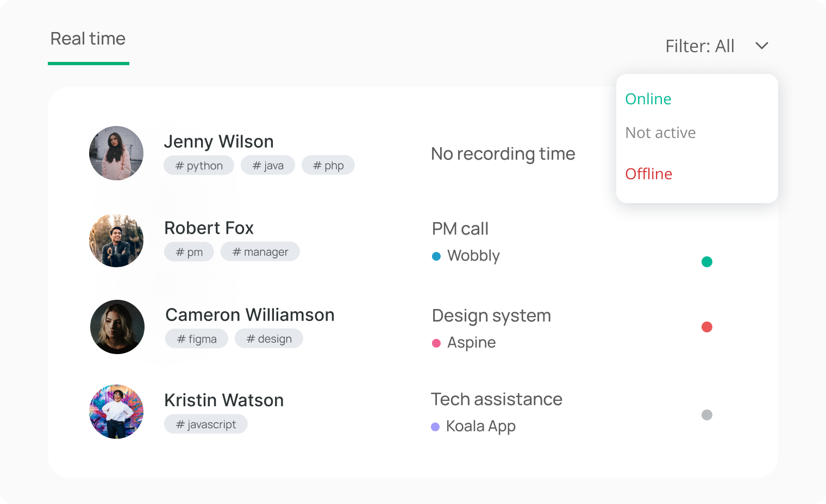Click Jenny Wilson's profile avatar

pyautogui.click(x=116, y=153)
